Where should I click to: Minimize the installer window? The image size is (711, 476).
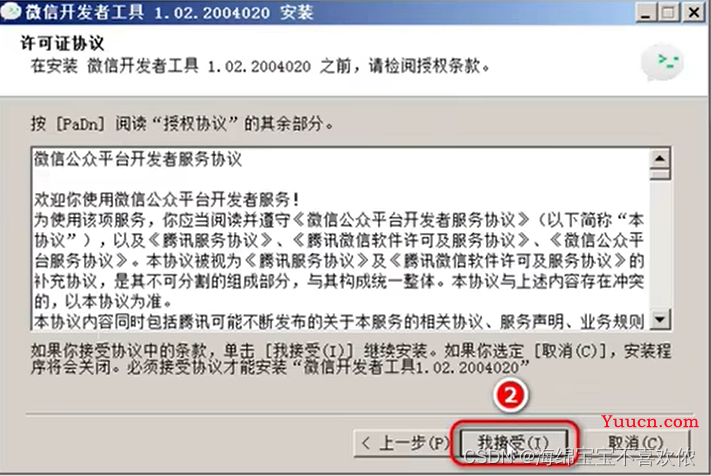(x=646, y=12)
